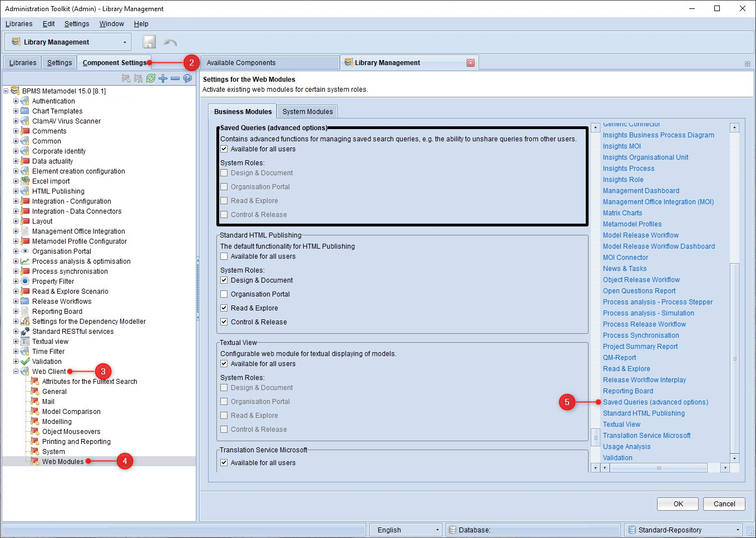
Task: Select Model Comparison under Web Client
Action: pyautogui.click(x=71, y=411)
